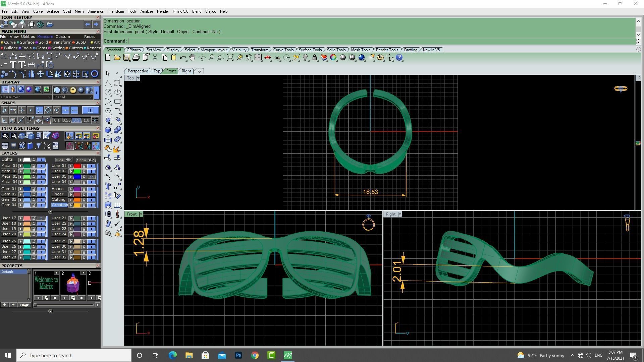
Task: Select the 0.5 snap increment
Action: (x=76, y=120)
